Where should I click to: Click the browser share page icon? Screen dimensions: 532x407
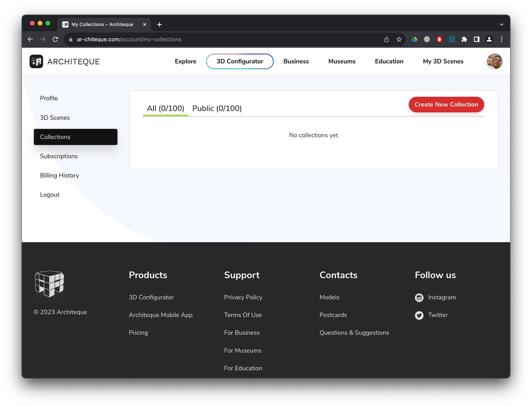386,39
